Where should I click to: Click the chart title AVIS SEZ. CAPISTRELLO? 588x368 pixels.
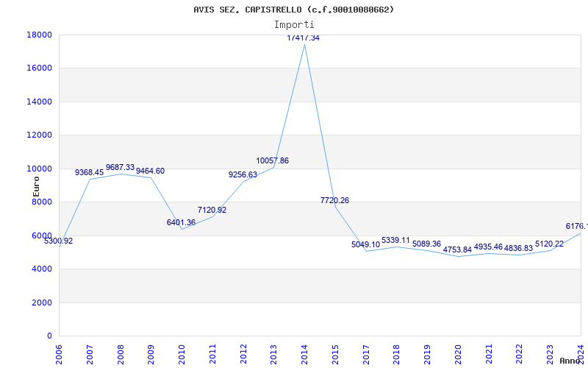coord(293,10)
